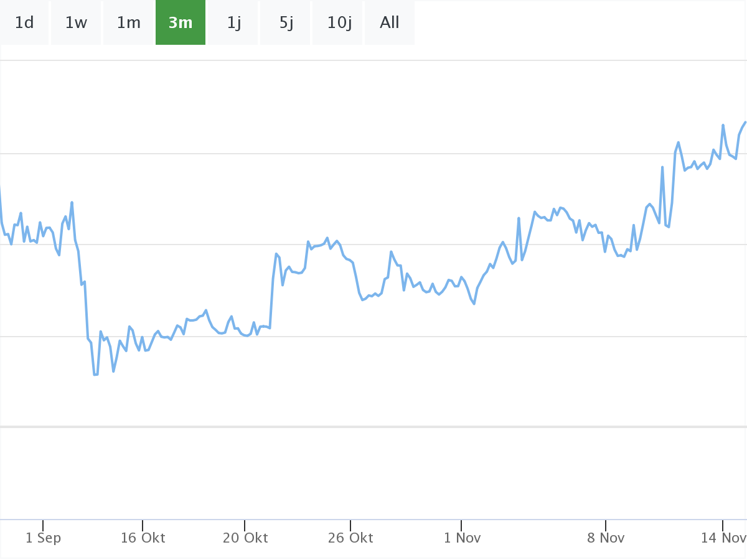Click the 16 Okt axis date label
The height and width of the screenshot is (560, 747).
[143, 538]
